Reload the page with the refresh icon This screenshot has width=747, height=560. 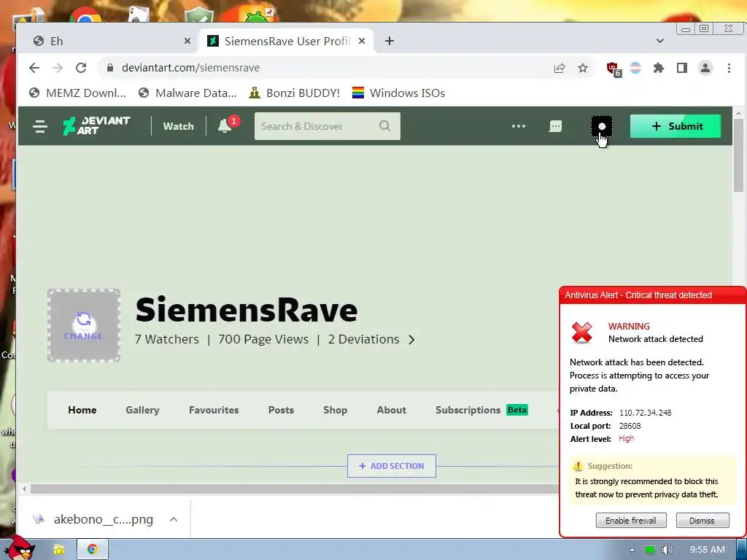(81, 68)
